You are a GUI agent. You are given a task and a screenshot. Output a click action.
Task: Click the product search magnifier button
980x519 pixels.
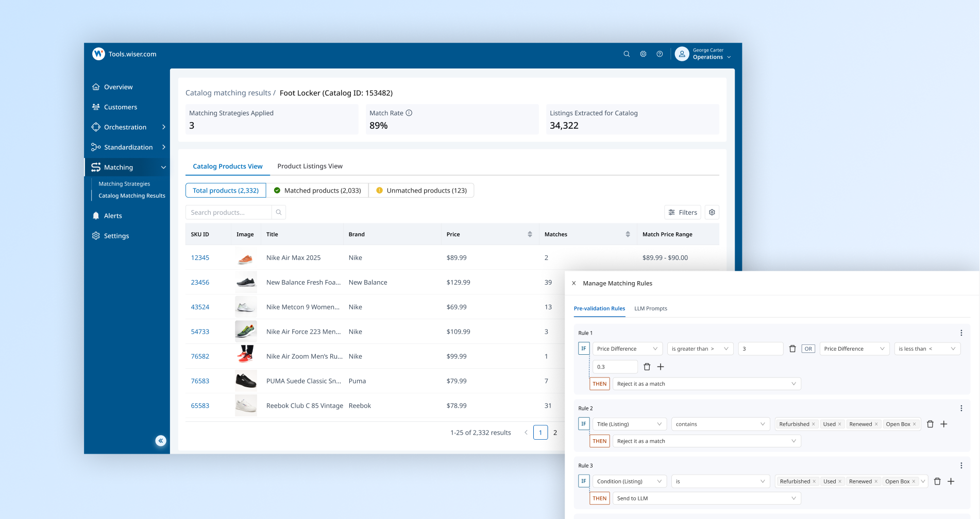[279, 212]
